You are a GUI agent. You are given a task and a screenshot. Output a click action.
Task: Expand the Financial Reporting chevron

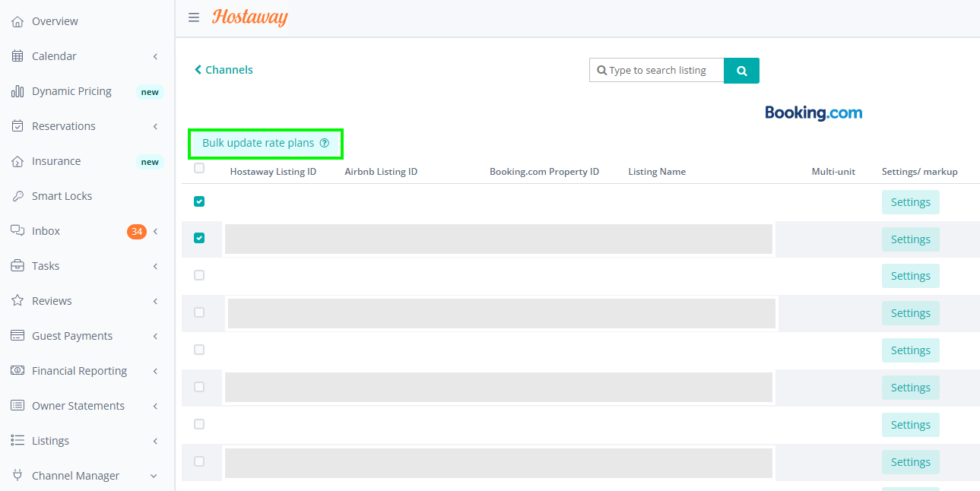(155, 371)
